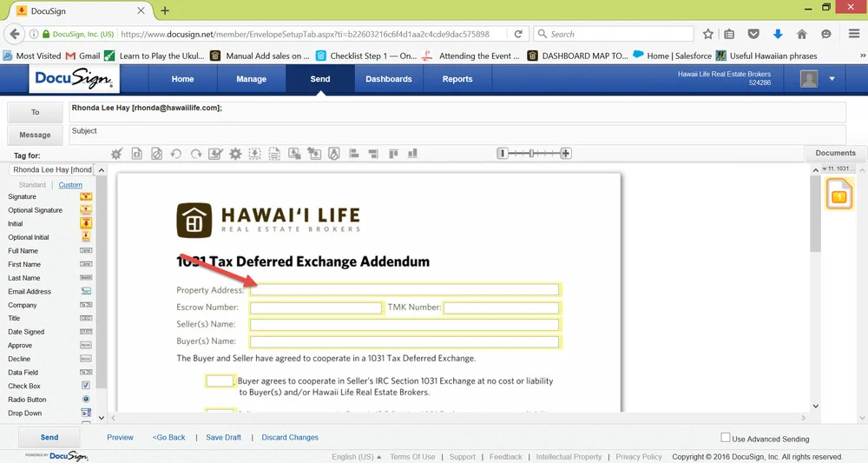The image size is (868, 463).
Task: Click the Pocket icon in browser toolbar
Action: (x=753, y=34)
